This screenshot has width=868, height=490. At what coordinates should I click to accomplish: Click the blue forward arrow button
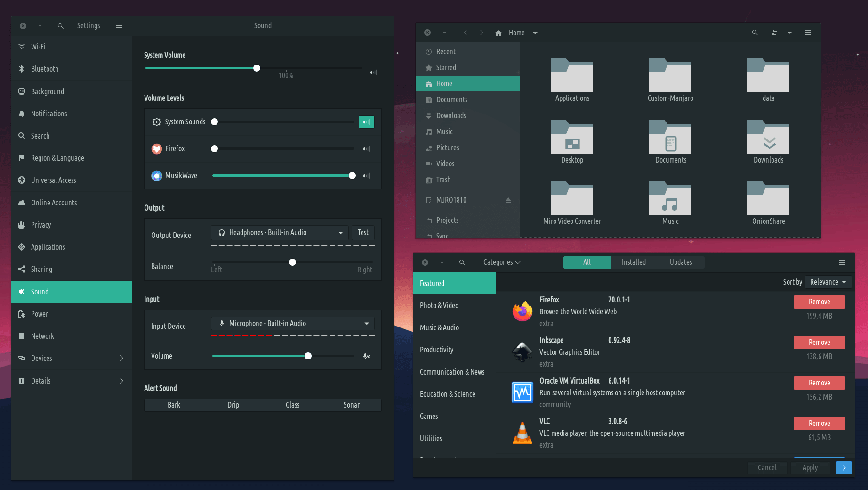[844, 467]
